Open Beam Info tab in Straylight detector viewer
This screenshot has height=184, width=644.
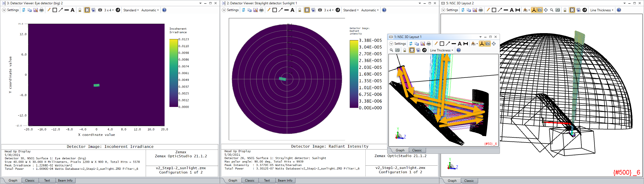pos(285,180)
